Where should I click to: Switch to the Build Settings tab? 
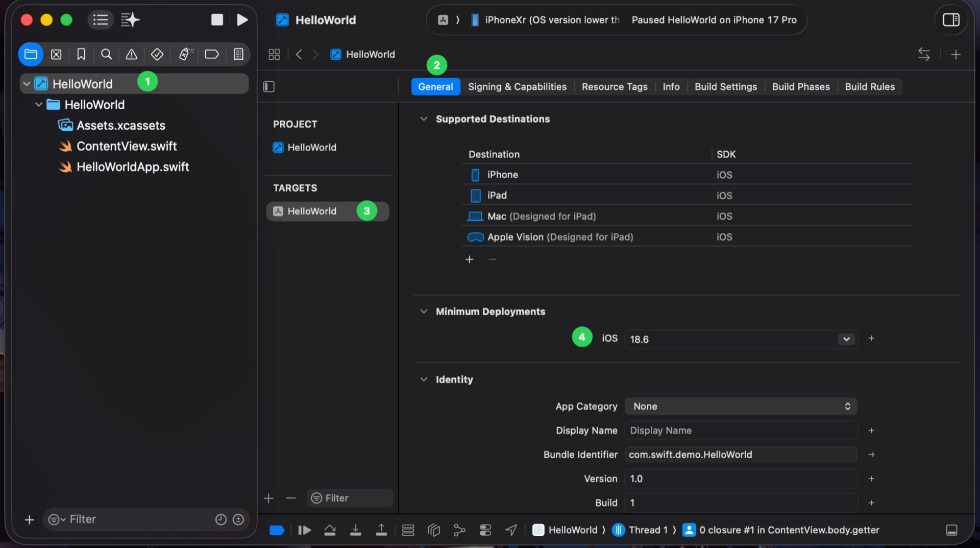[x=725, y=87]
